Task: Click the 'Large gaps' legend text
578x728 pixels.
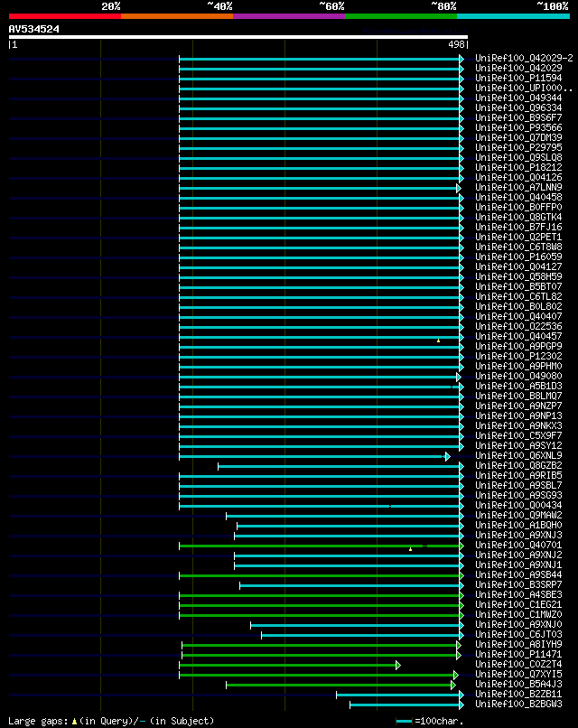Action: [x=39, y=721]
